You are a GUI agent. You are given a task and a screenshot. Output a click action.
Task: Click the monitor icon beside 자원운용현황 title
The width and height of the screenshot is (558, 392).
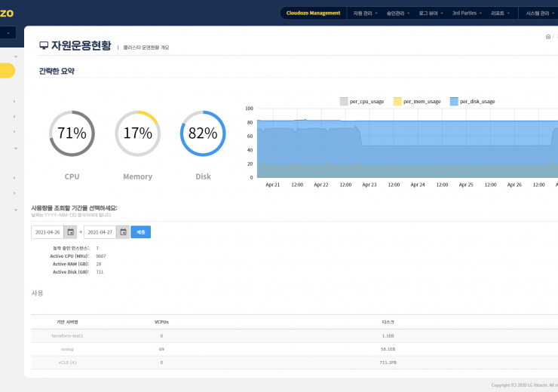click(x=44, y=46)
